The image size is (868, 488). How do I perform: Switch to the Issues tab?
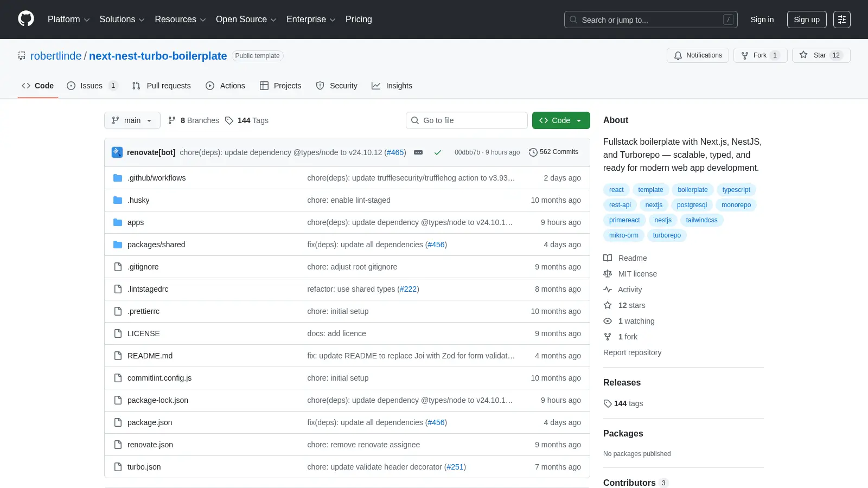92,86
